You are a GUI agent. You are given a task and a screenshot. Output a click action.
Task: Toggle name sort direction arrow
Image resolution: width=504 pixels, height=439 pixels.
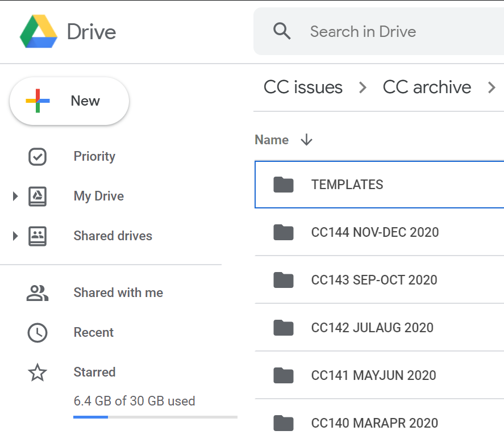(306, 140)
